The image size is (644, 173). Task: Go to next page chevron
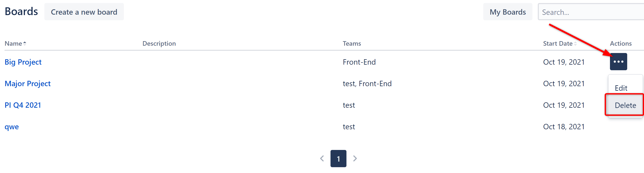[355, 159]
